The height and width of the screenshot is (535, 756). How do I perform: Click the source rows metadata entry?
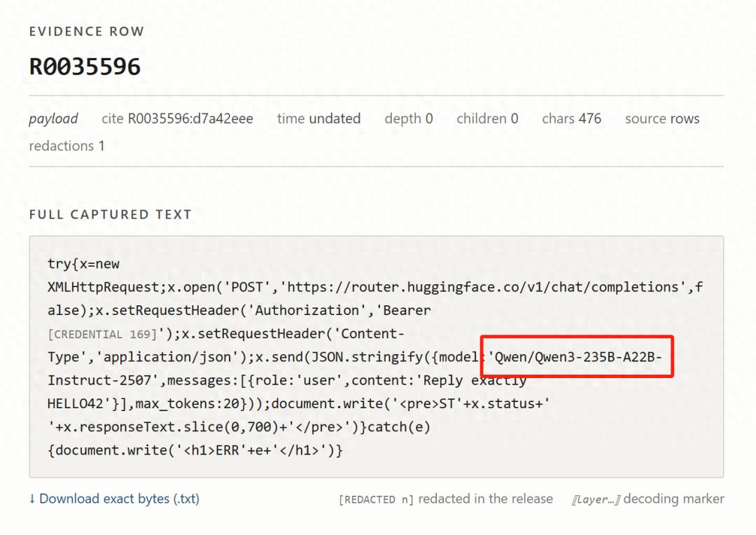click(x=662, y=118)
